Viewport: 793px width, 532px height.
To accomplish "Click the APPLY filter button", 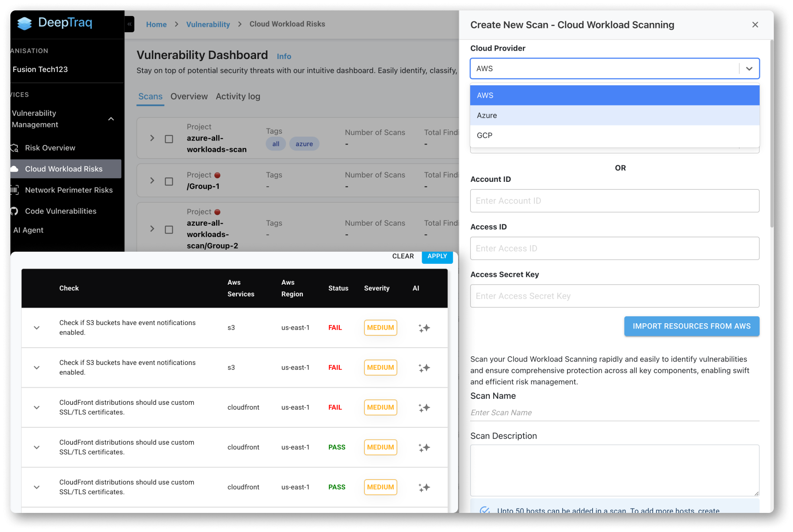I will pyautogui.click(x=437, y=256).
